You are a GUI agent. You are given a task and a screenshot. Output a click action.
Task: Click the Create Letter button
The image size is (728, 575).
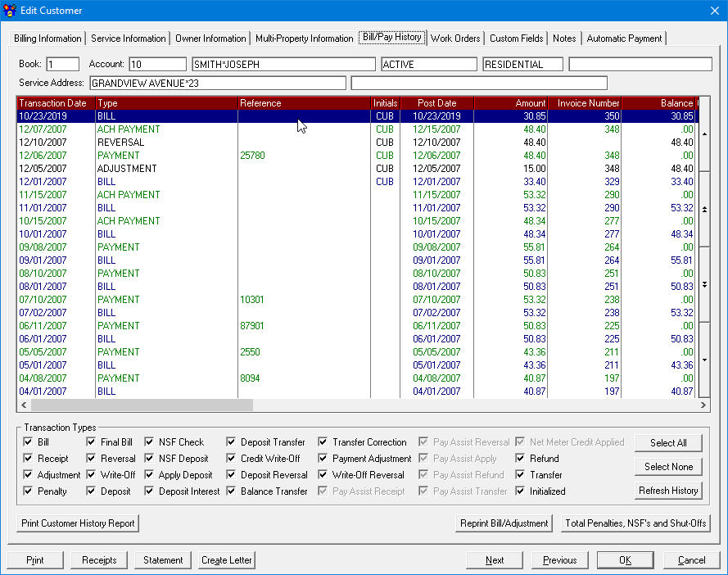226,559
